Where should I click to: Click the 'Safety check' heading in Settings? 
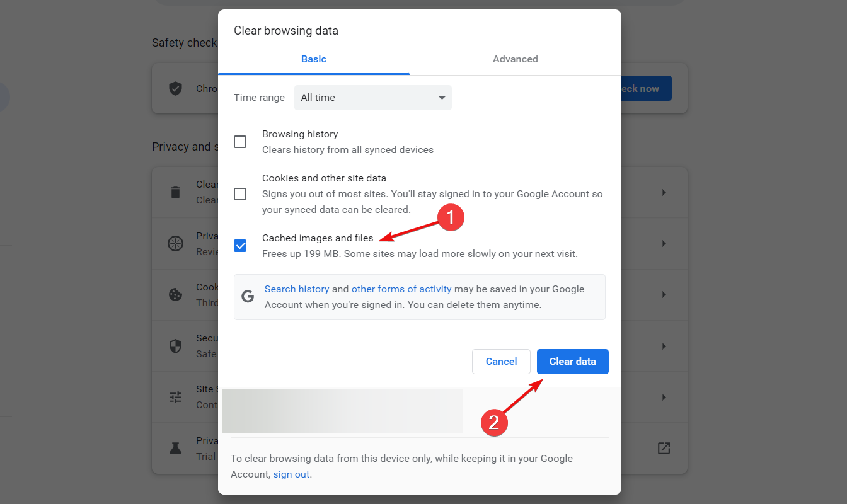click(184, 43)
